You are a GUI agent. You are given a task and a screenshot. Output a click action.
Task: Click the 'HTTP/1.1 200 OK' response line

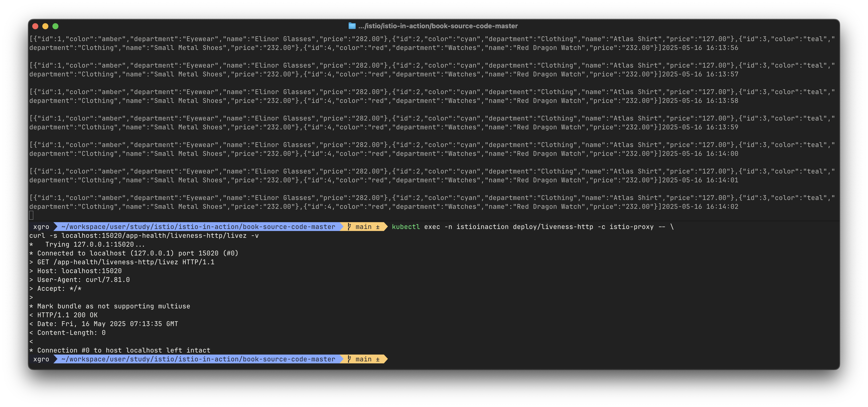[x=63, y=315]
